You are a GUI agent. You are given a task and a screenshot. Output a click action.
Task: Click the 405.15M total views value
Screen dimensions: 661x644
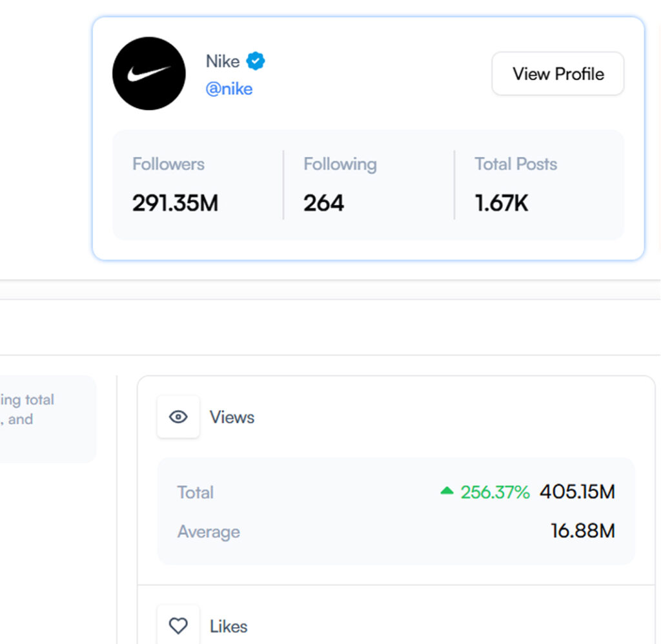pyautogui.click(x=577, y=492)
